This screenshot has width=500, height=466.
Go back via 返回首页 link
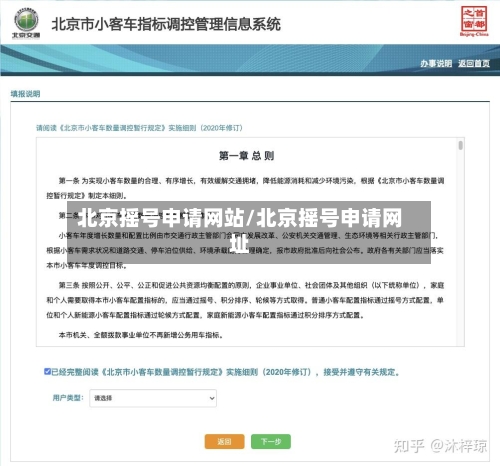tap(474, 63)
